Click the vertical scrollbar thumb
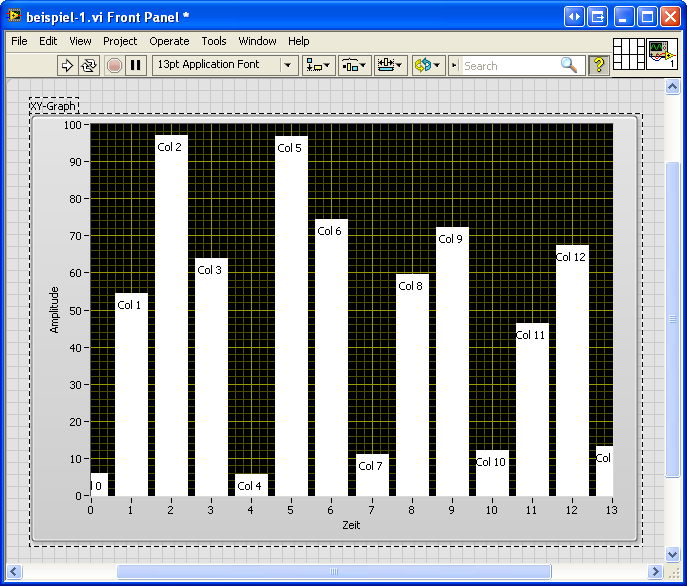The height and width of the screenshot is (586, 687). [x=672, y=319]
